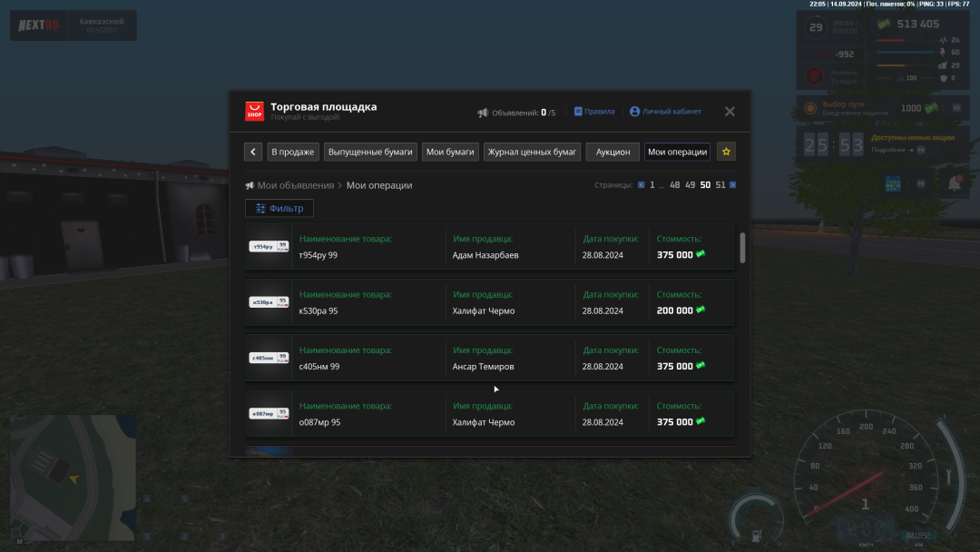
Task: Jump to page 1 of operations
Action: coord(652,185)
